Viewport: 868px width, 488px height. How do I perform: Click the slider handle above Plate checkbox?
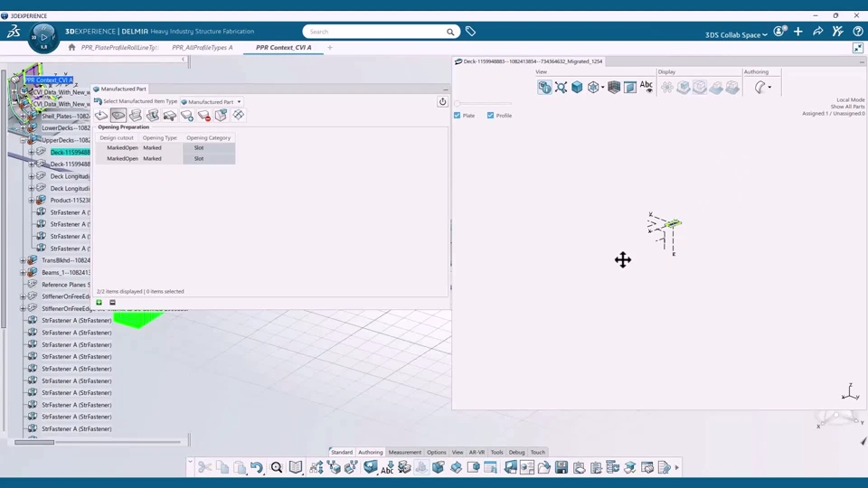tap(458, 103)
